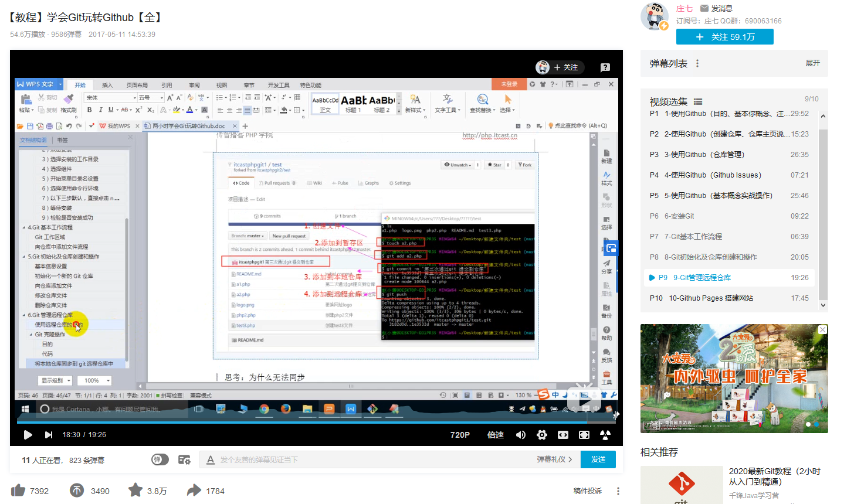The width and height of the screenshot is (854, 504).
Task: Select P5 基本概念实战操作 episode
Action: [x=730, y=196]
